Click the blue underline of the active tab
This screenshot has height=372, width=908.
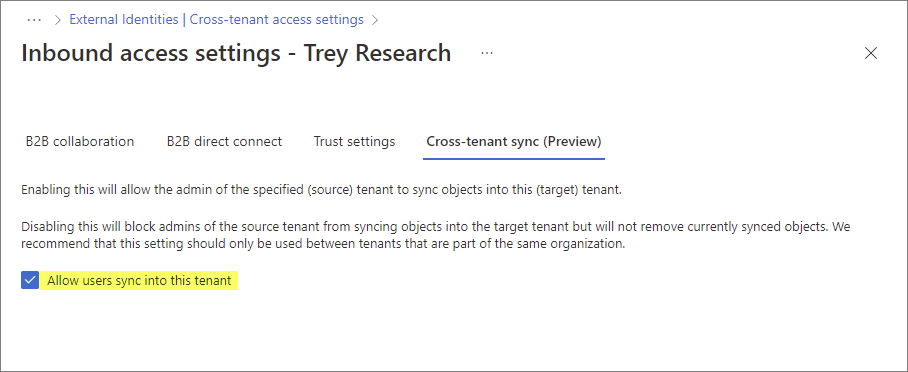pyautogui.click(x=514, y=159)
